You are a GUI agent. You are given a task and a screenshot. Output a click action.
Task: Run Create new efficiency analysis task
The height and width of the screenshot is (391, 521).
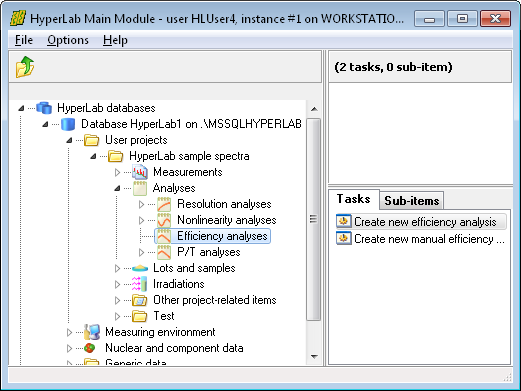[x=421, y=222]
